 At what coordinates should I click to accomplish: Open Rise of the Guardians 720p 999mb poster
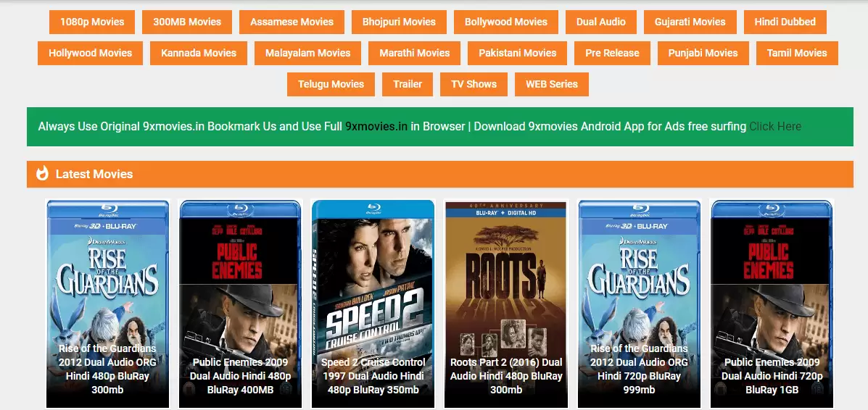click(x=639, y=304)
